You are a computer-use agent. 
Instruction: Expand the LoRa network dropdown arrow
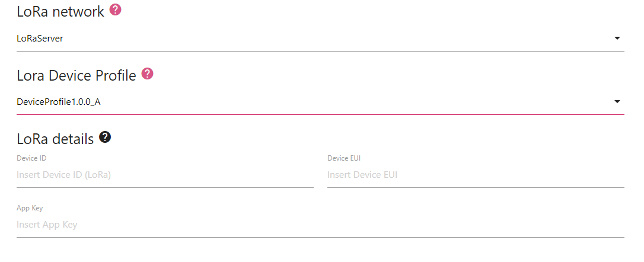[x=617, y=39]
